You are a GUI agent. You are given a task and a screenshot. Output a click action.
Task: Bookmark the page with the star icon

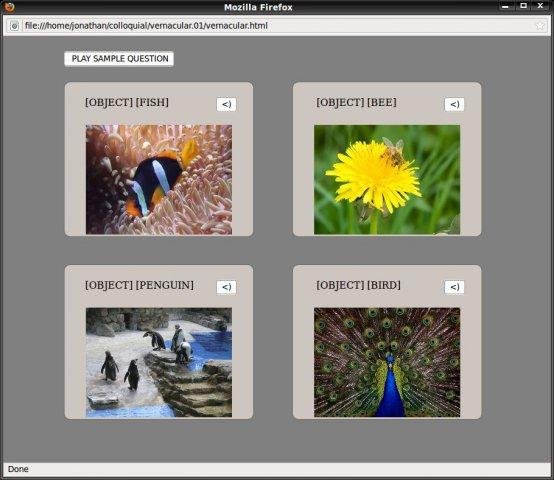click(x=540, y=25)
